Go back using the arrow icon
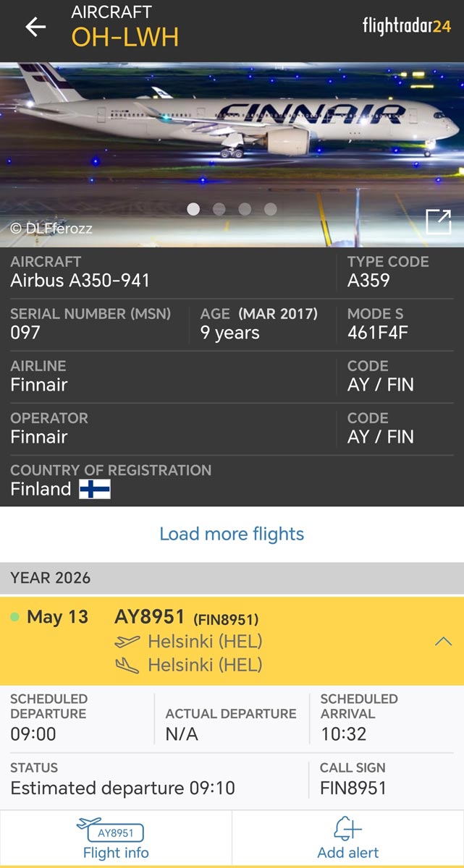The width and height of the screenshot is (464, 868). [x=35, y=27]
